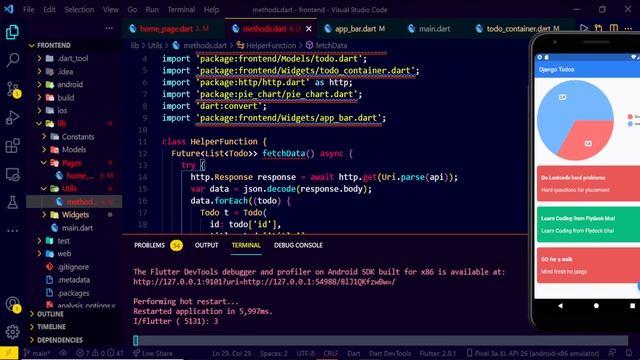Switch to todo_container.dart tab
Viewport: 640px width, 360px height.
pos(522,29)
